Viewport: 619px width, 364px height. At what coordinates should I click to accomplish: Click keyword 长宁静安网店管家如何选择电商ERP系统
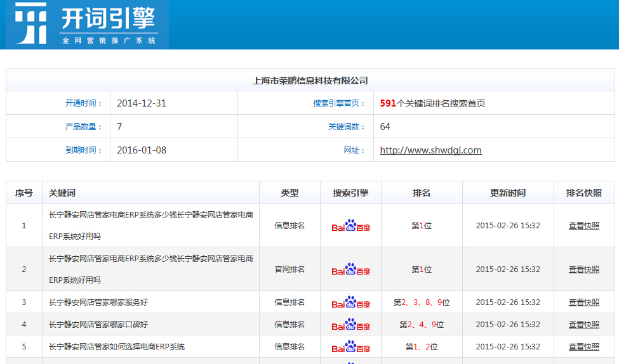117,347
